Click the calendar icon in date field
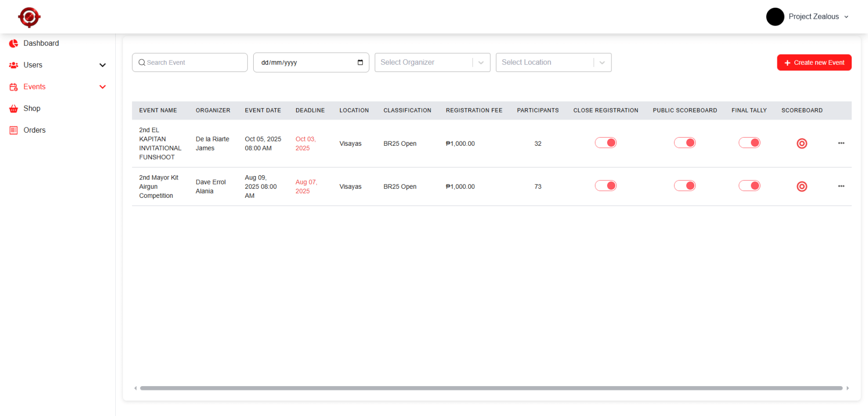Image resolution: width=868 pixels, height=416 pixels. (x=360, y=63)
